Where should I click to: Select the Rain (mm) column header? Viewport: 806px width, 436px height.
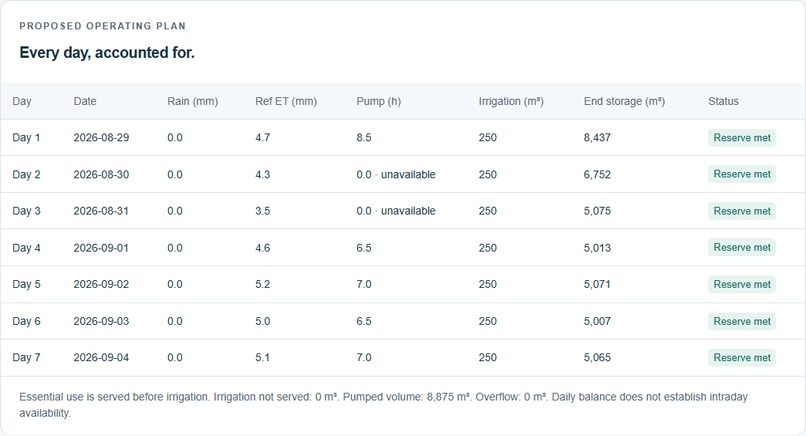pos(193,101)
